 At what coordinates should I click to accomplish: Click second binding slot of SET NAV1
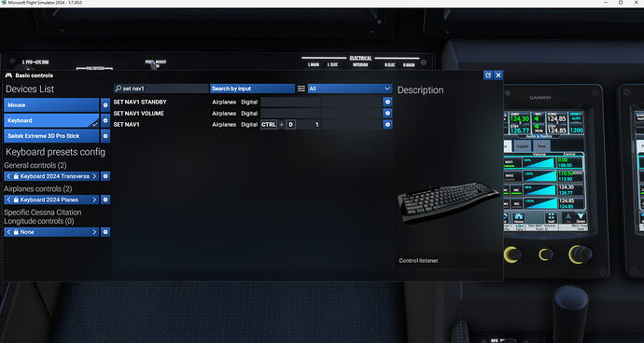(352, 124)
